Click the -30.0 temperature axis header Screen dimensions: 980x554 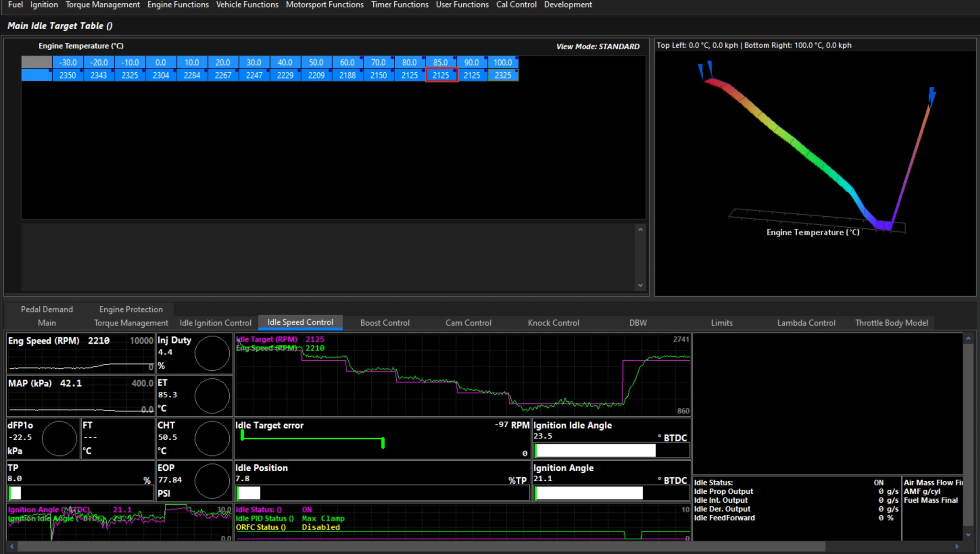pyautogui.click(x=67, y=62)
